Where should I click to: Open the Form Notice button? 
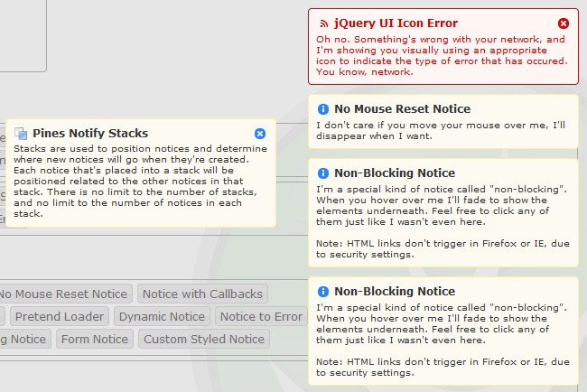point(95,339)
